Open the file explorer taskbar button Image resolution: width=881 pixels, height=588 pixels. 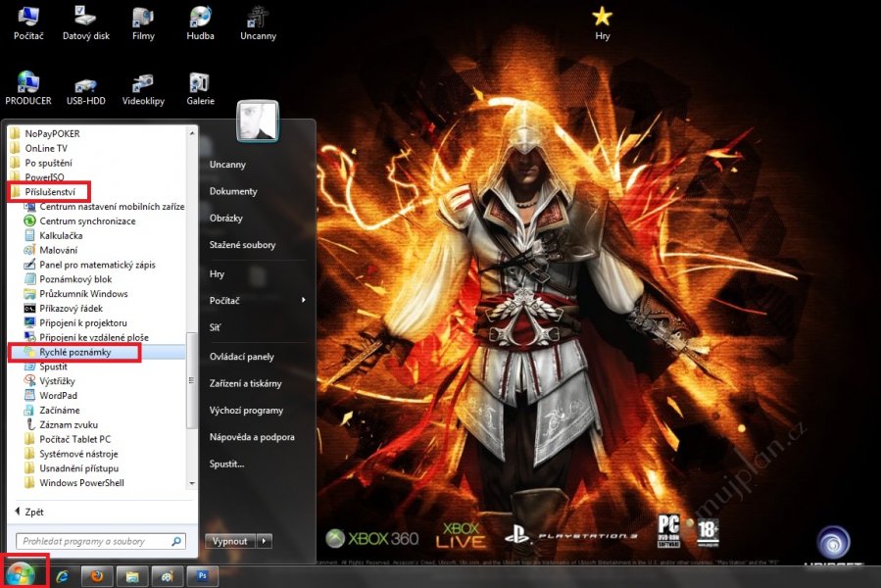pos(132,576)
